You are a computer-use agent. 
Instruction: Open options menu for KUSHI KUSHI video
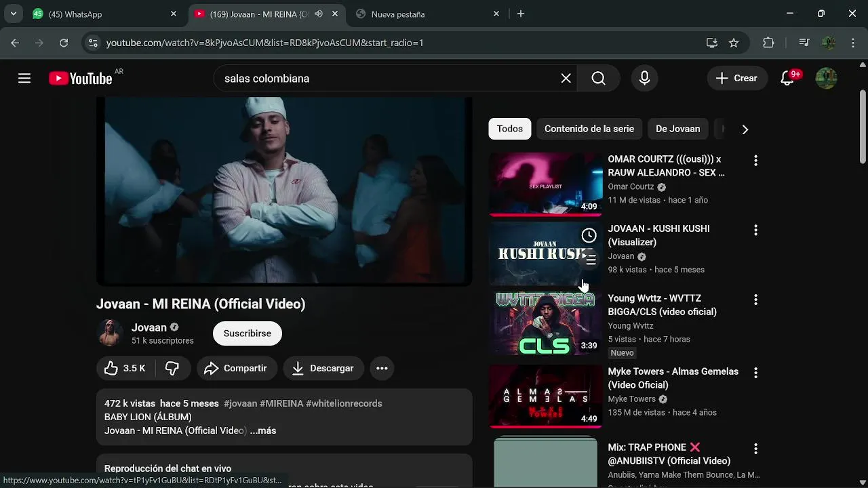pos(755,230)
